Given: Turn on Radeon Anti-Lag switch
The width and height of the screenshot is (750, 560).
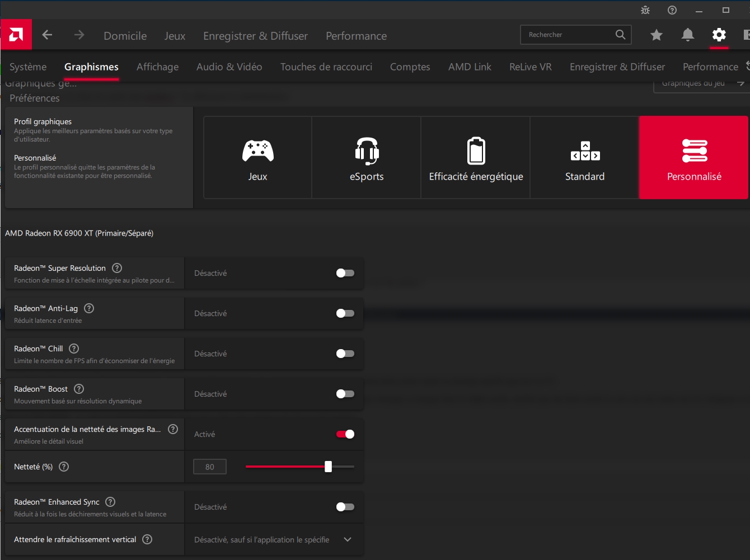Looking at the screenshot, I should 345,313.
